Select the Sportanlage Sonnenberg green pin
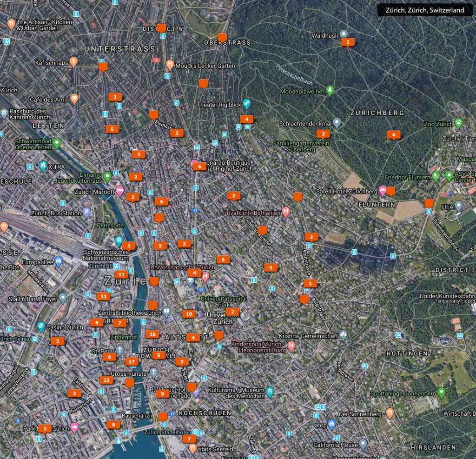 (442, 392)
